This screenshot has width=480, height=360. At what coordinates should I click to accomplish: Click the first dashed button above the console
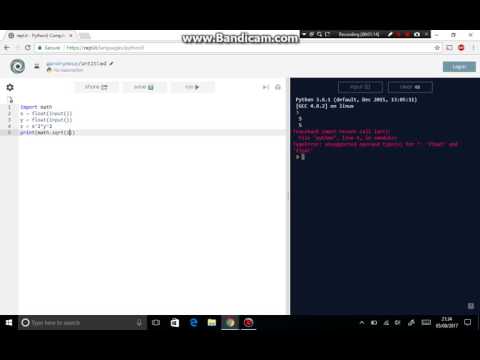pos(360,87)
